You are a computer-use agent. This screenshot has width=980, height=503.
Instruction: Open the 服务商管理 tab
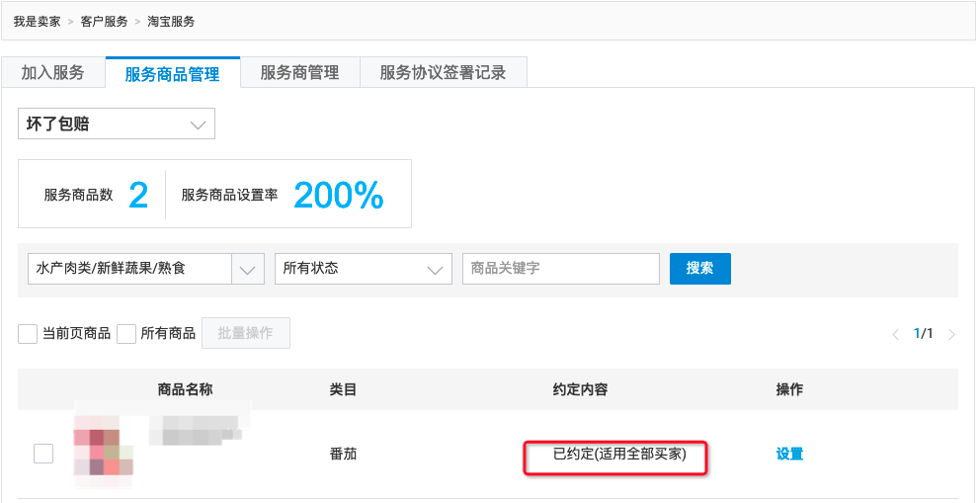[x=300, y=72]
